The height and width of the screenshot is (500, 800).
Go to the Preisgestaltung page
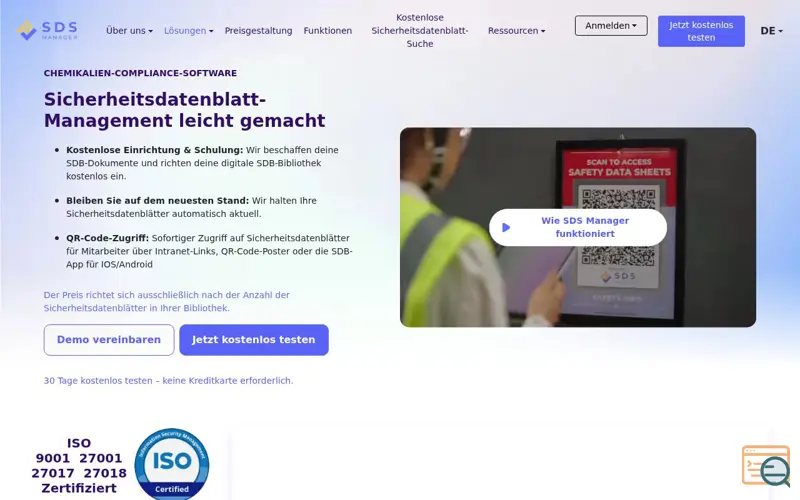(x=258, y=31)
